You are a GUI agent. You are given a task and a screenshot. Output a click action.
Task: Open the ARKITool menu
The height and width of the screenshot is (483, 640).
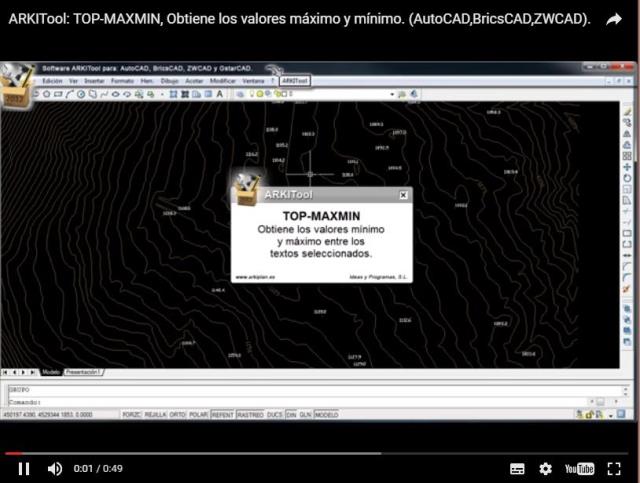pos(295,81)
